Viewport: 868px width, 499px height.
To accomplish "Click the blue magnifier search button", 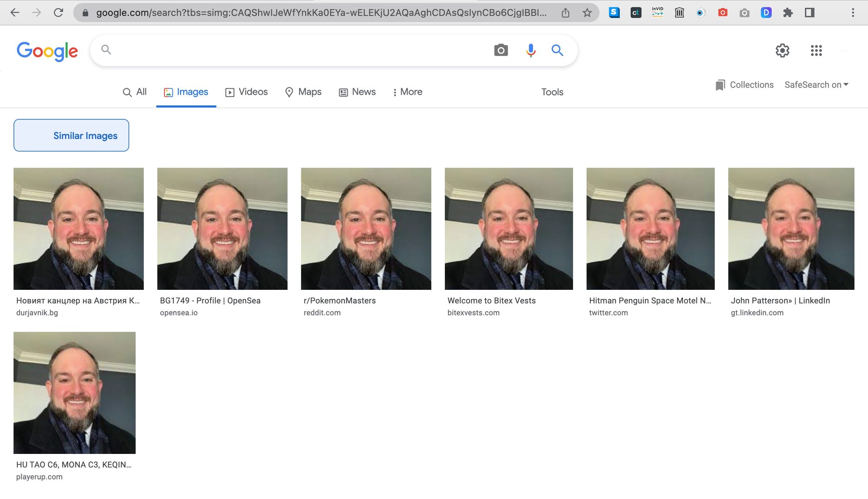I will coord(557,50).
